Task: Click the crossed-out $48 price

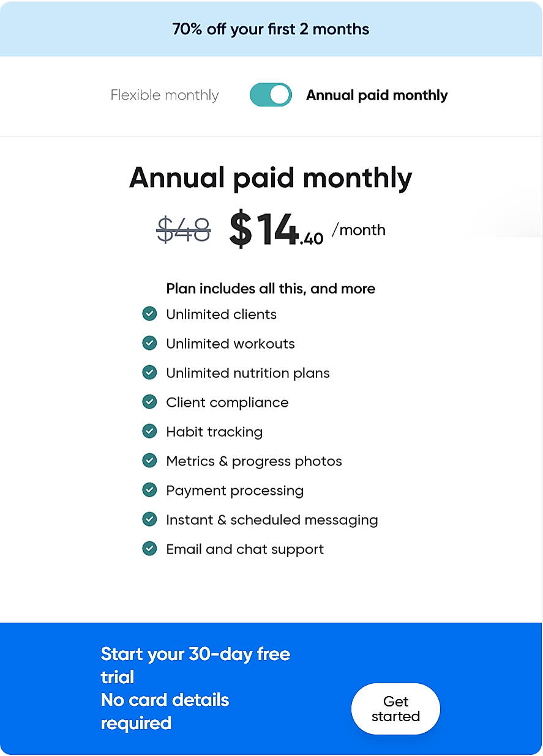Action: (x=184, y=230)
